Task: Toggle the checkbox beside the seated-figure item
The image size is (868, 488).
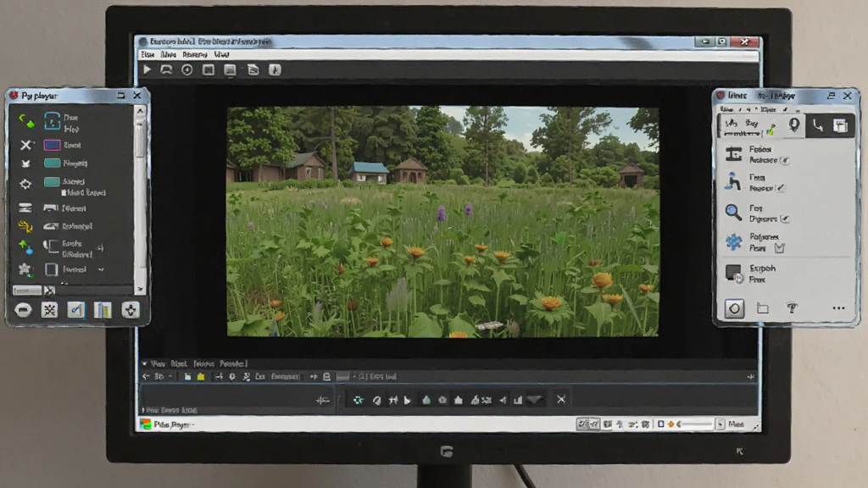Action: pyautogui.click(x=781, y=188)
